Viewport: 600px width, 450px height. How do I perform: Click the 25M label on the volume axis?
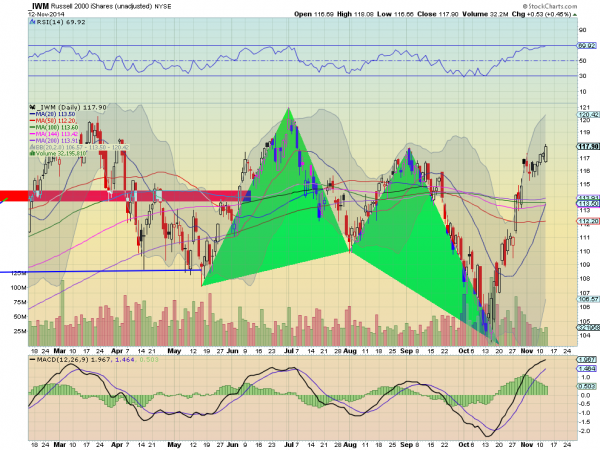pos(20,331)
